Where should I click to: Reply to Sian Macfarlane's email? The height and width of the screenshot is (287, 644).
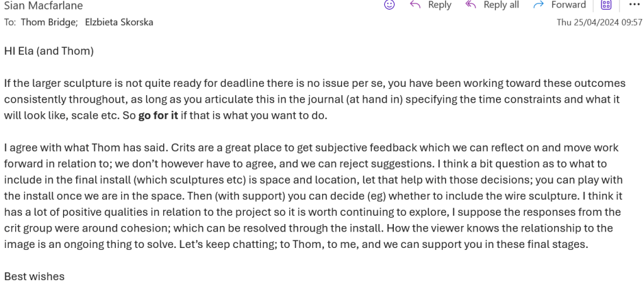(x=432, y=5)
